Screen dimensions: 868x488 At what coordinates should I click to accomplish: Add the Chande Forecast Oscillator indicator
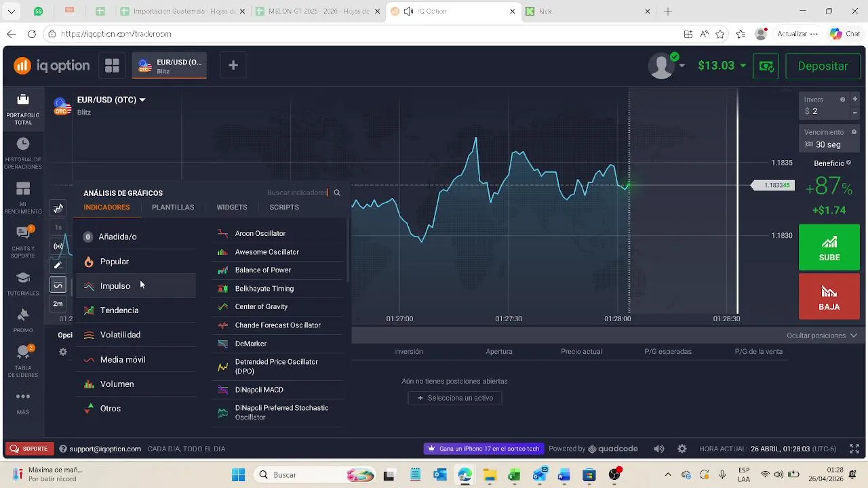(x=278, y=325)
